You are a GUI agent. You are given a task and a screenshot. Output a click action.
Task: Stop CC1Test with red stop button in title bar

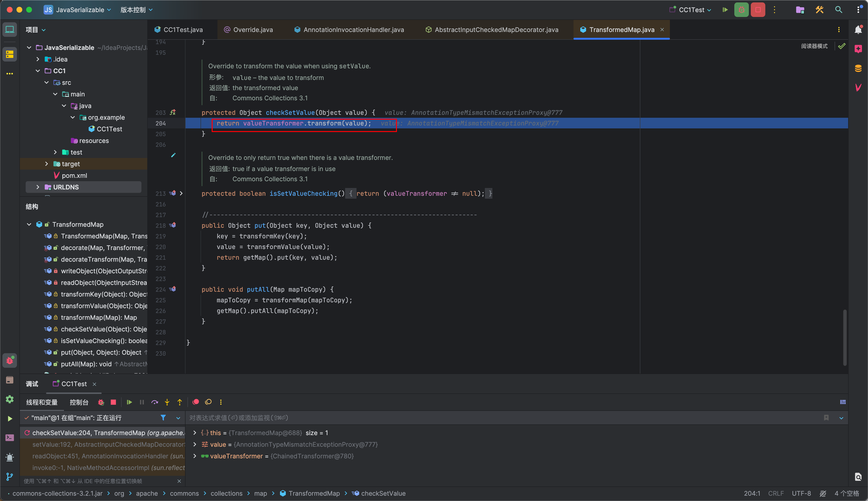point(758,10)
